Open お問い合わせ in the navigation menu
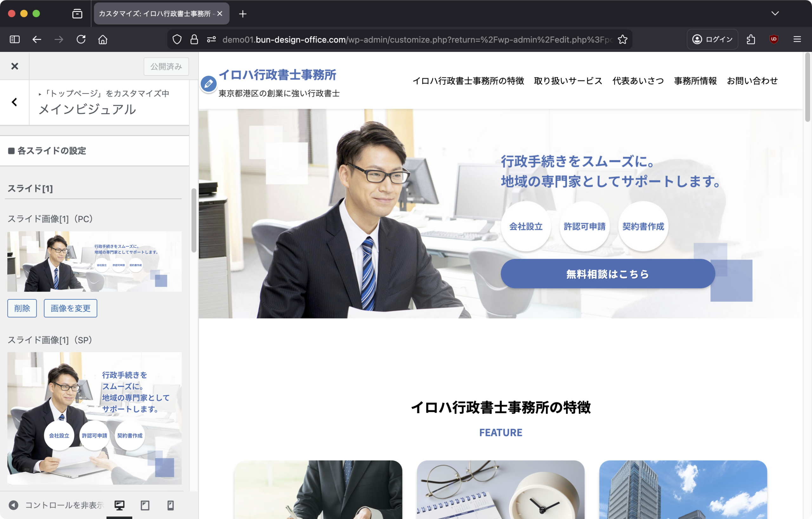 [752, 81]
